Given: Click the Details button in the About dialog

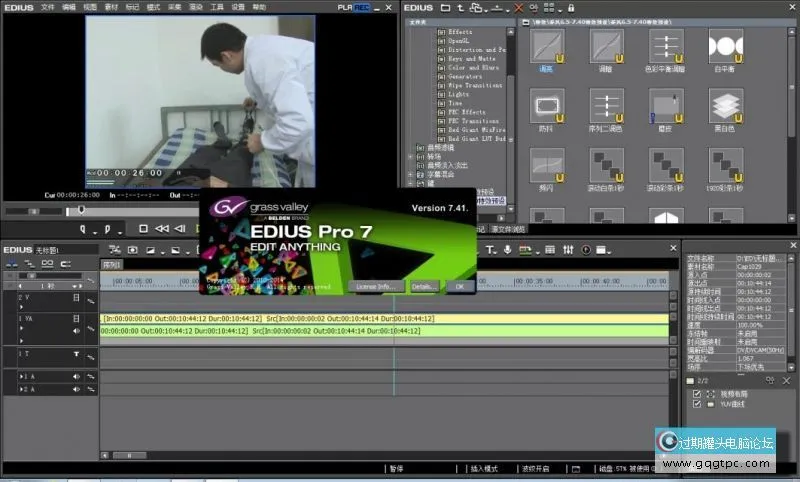Looking at the screenshot, I should point(424,286).
